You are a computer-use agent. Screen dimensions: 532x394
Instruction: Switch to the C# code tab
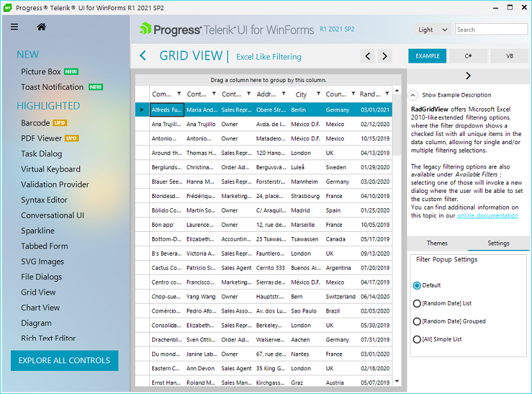(468, 56)
